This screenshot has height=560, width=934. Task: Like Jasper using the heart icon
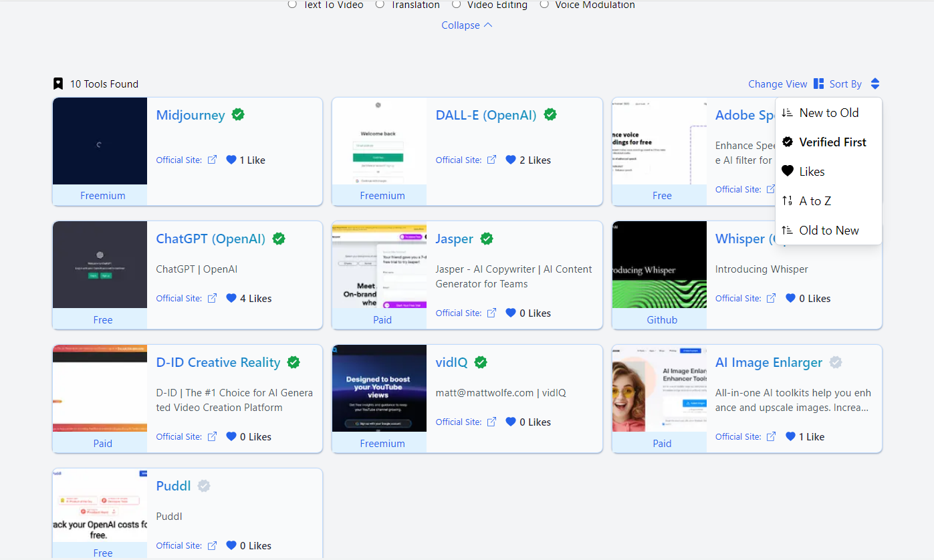511,313
